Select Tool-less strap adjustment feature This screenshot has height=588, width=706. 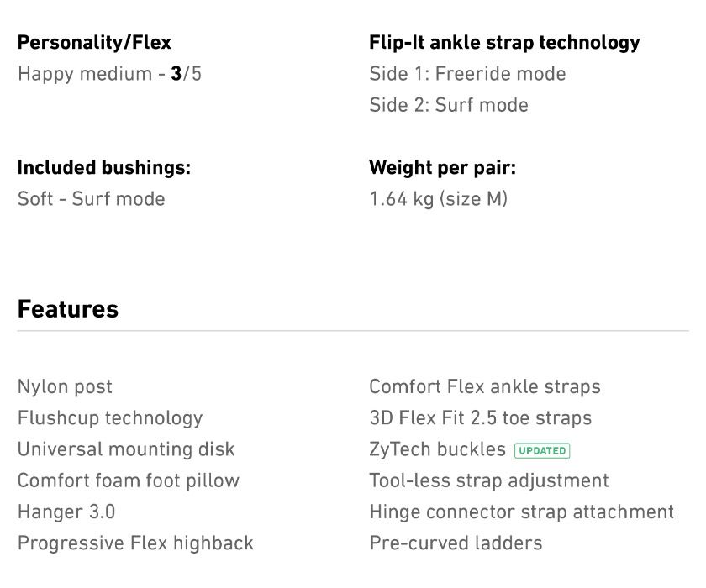[x=489, y=480]
